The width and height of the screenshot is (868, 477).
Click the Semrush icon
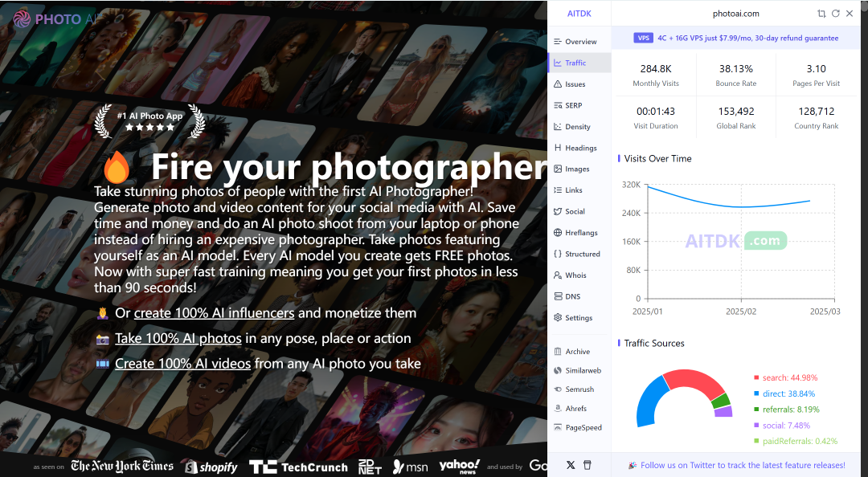click(x=558, y=389)
